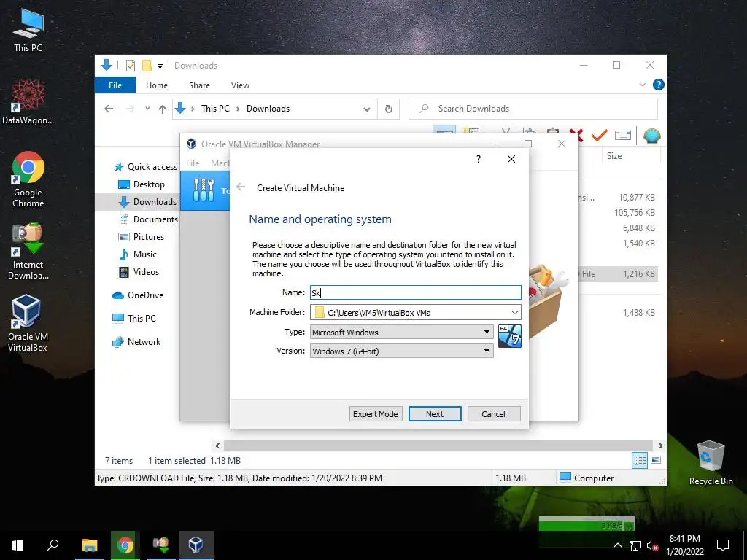747x560 pixels.
Task: Click the Recycle Bin desktop icon
Action: (711, 463)
